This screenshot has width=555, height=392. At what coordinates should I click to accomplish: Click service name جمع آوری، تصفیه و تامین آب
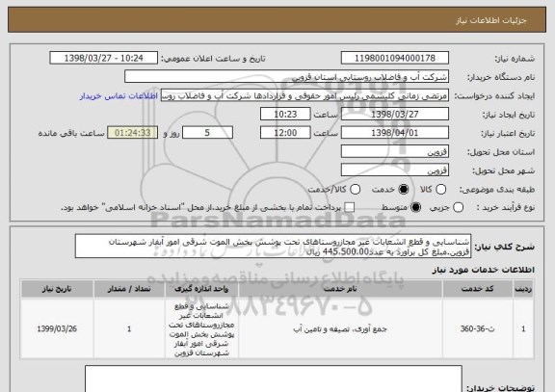pos(340,329)
